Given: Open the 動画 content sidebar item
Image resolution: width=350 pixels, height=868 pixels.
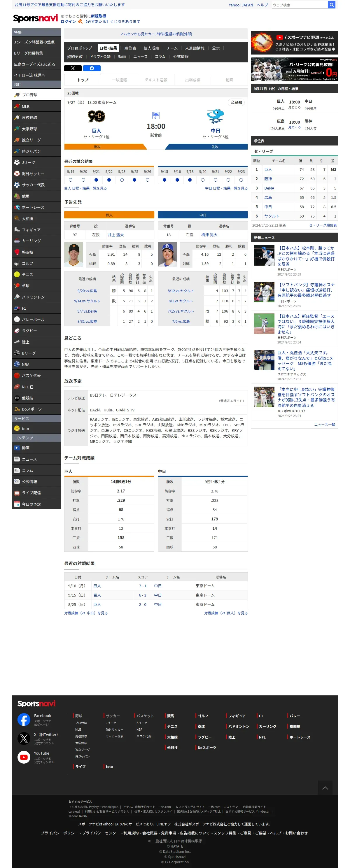Looking at the screenshot, I should pos(36,448).
